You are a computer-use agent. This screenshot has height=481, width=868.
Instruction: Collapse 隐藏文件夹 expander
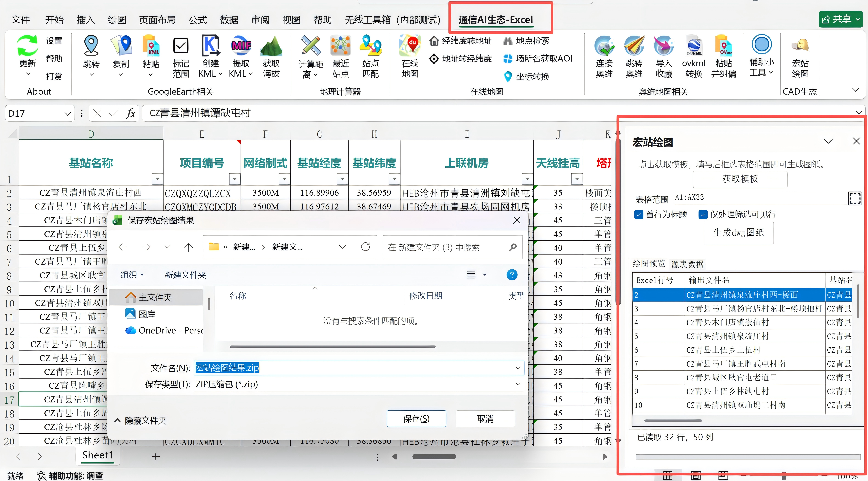(140, 421)
